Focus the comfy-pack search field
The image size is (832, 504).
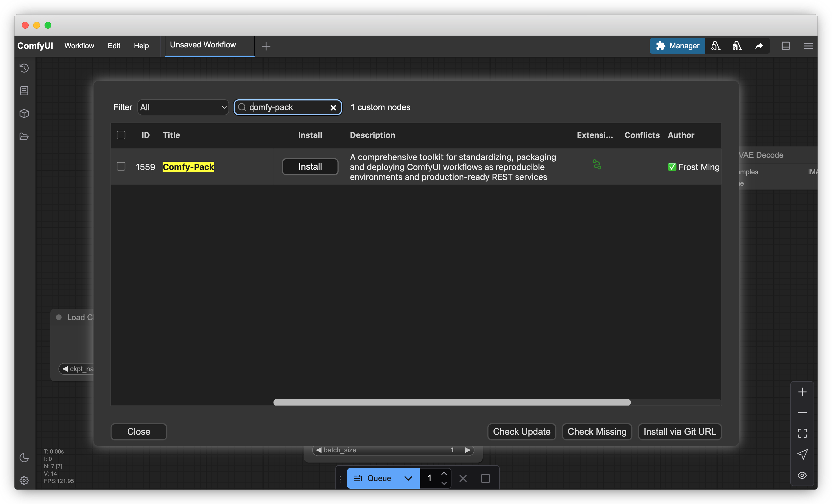[288, 107]
